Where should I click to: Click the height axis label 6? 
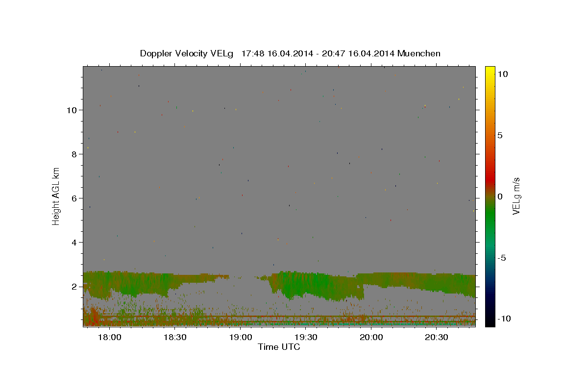pyautogui.click(x=74, y=198)
